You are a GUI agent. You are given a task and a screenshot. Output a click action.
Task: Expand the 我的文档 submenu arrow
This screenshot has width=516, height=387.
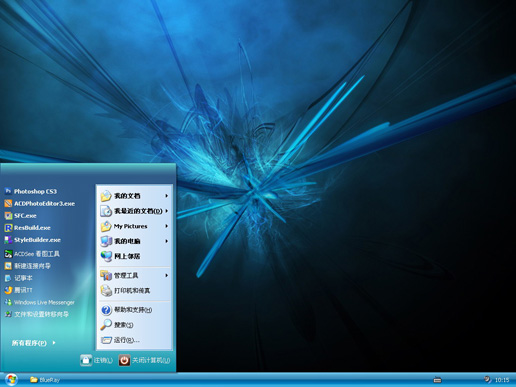click(166, 196)
